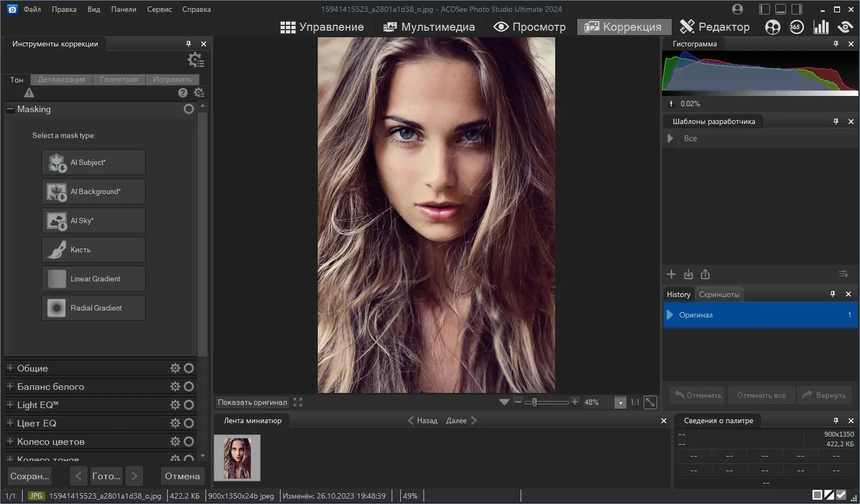Image resolution: width=860 pixels, height=504 pixels.
Task: Click the Показать оригинал button
Action: point(252,402)
